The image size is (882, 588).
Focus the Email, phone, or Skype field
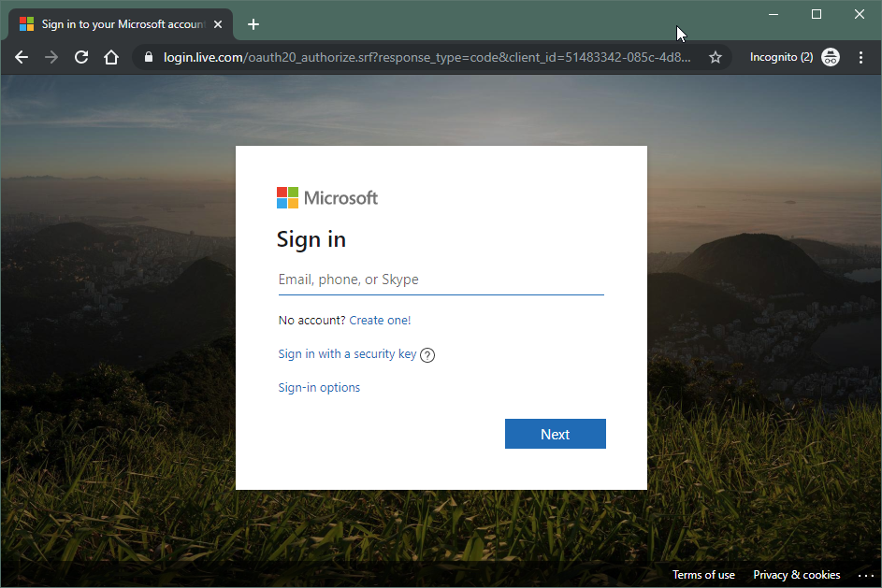[x=441, y=280]
